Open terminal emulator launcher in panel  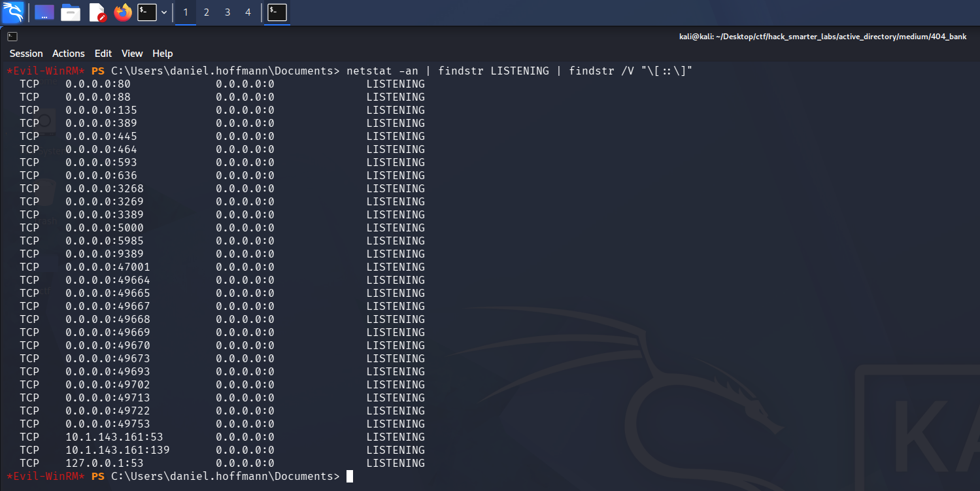point(147,12)
